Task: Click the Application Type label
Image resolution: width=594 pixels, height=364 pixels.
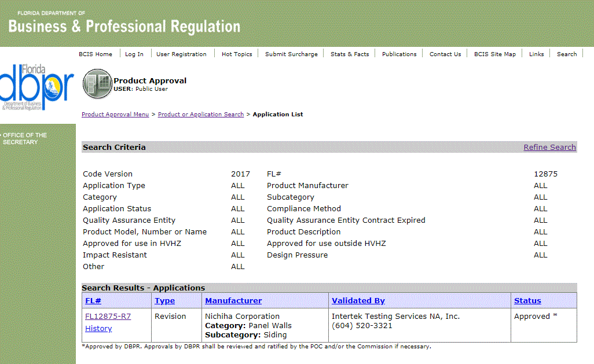Action: tap(114, 186)
